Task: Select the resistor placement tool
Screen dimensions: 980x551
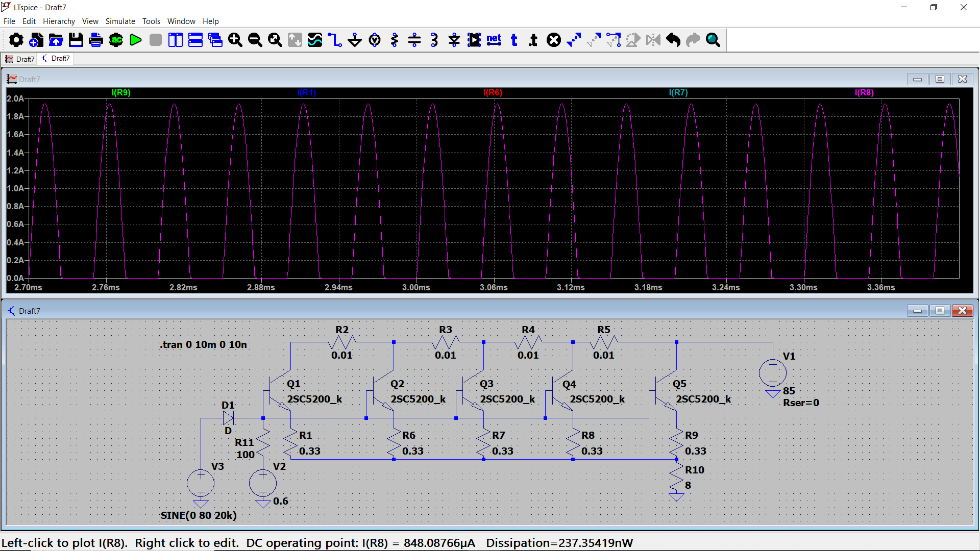Action: coord(395,40)
